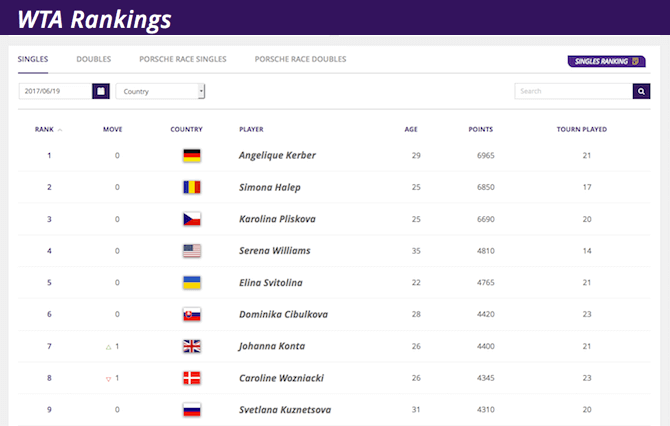
Task: Click Denmark flag for Caroline Wozniacki
Action: pos(192,378)
